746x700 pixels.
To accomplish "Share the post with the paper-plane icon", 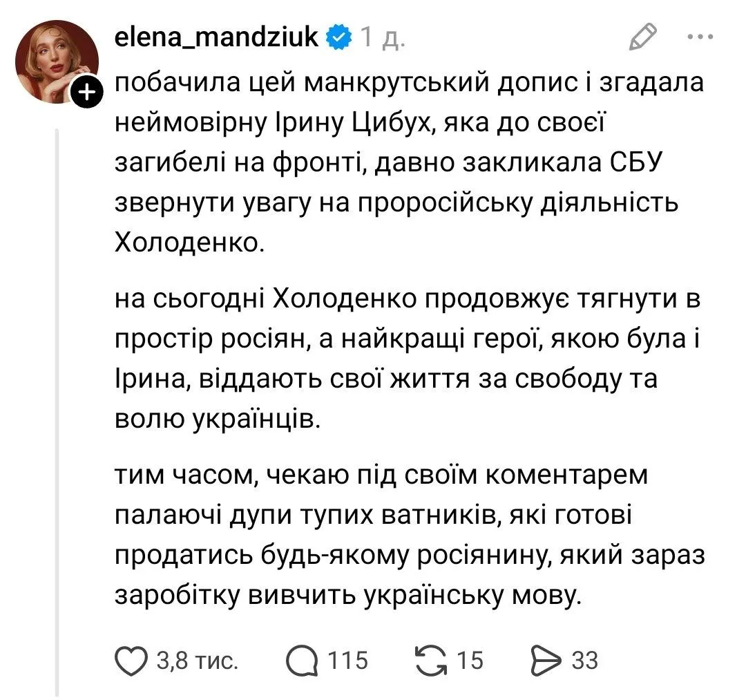I will pos(548,661).
